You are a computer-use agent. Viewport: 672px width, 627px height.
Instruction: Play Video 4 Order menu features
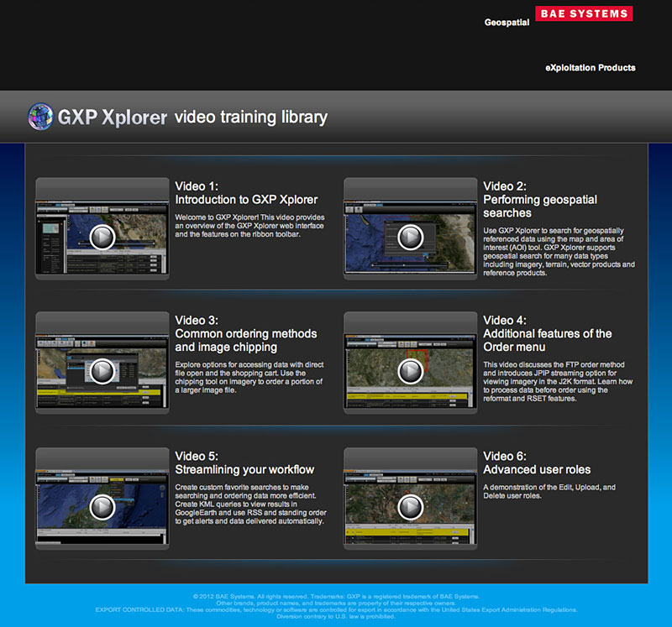(x=410, y=371)
